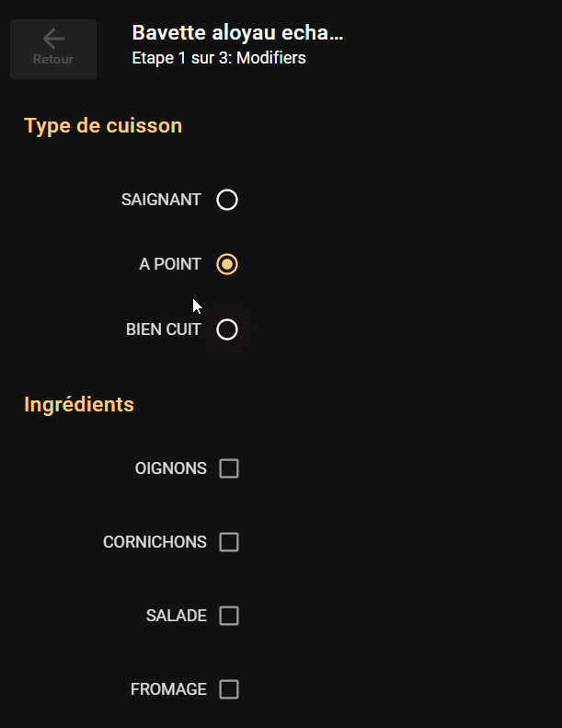
Task: Select the SAIGNANT radio button
Action: tap(227, 200)
